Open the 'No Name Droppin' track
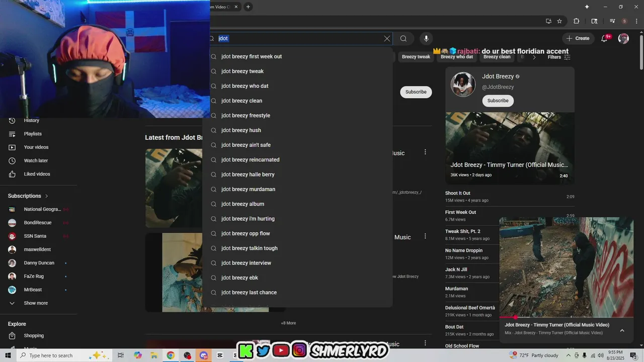Viewport: 644px width, 362px height. [x=463, y=250]
